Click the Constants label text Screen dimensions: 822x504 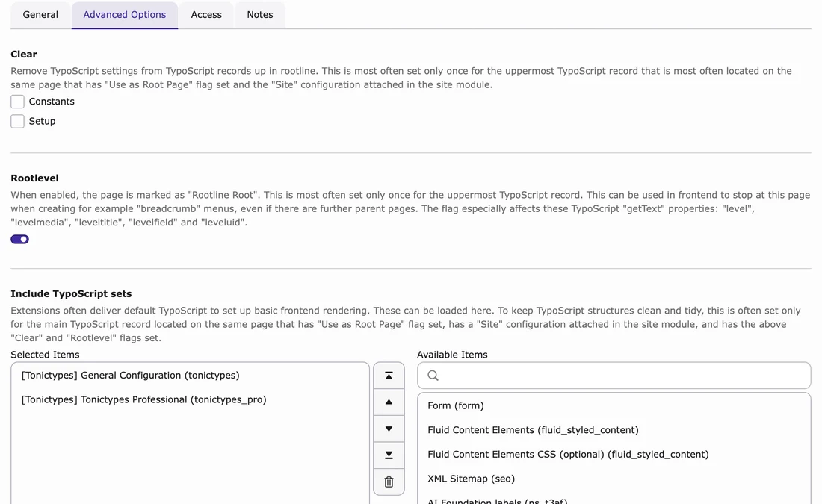click(52, 101)
